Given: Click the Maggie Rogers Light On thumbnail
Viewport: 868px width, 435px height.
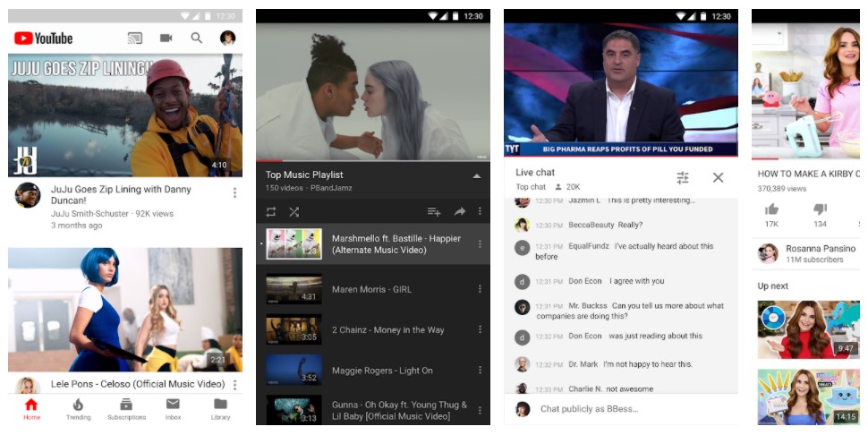Looking at the screenshot, I should point(294,371).
